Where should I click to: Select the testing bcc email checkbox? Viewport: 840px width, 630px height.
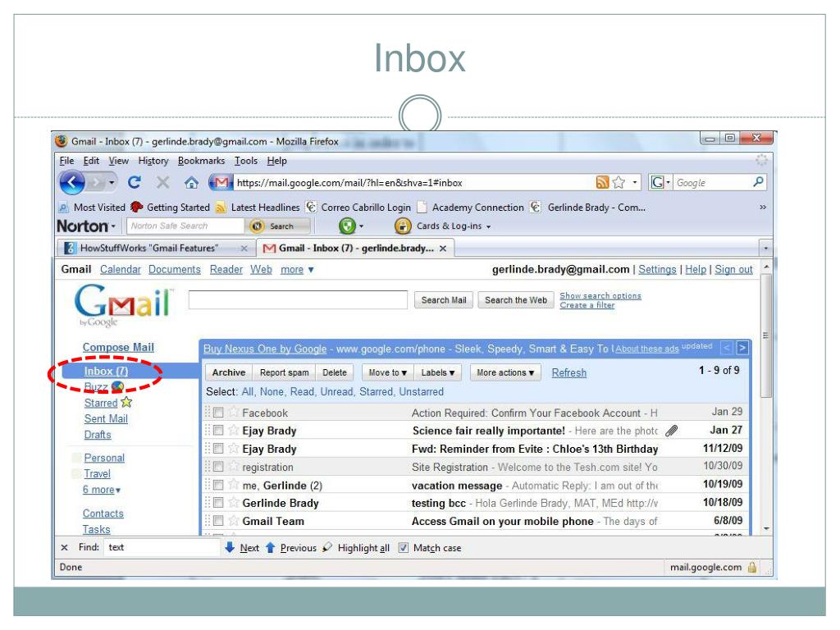pyautogui.click(x=218, y=503)
